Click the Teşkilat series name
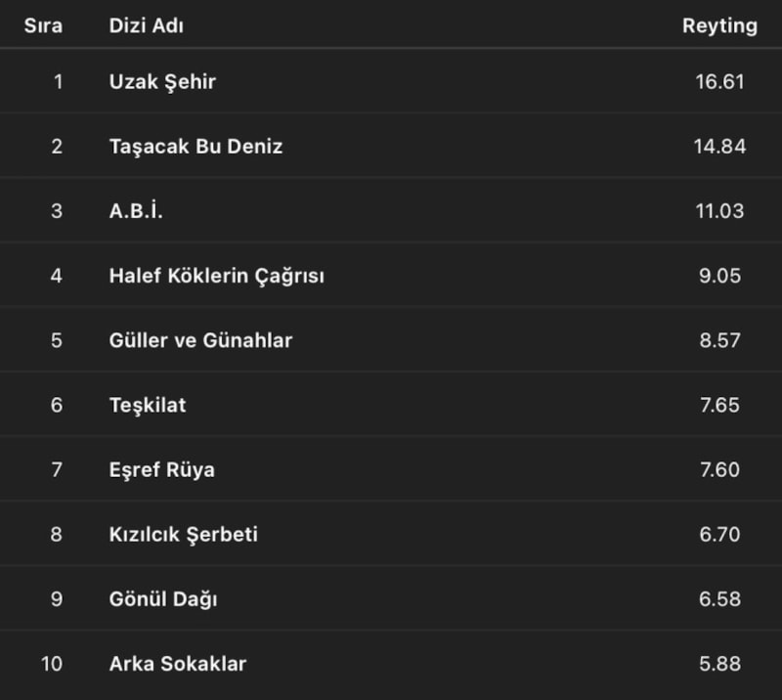Image resolution: width=782 pixels, height=700 pixels. click(148, 405)
